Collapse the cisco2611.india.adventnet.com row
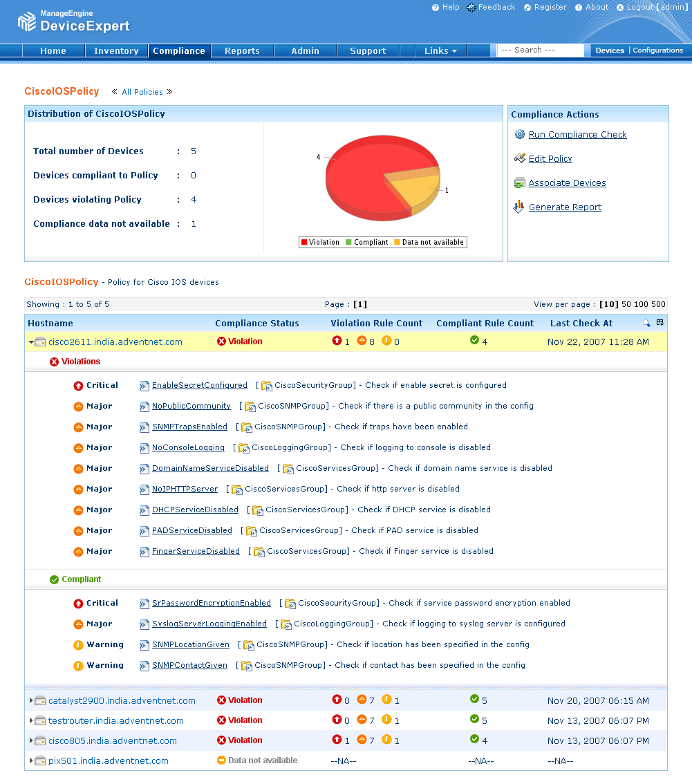 tap(31, 342)
